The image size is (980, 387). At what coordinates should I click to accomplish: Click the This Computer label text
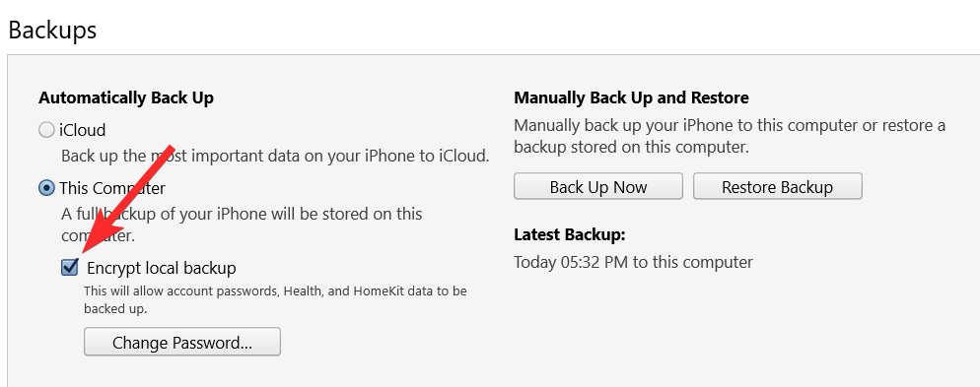[112, 188]
